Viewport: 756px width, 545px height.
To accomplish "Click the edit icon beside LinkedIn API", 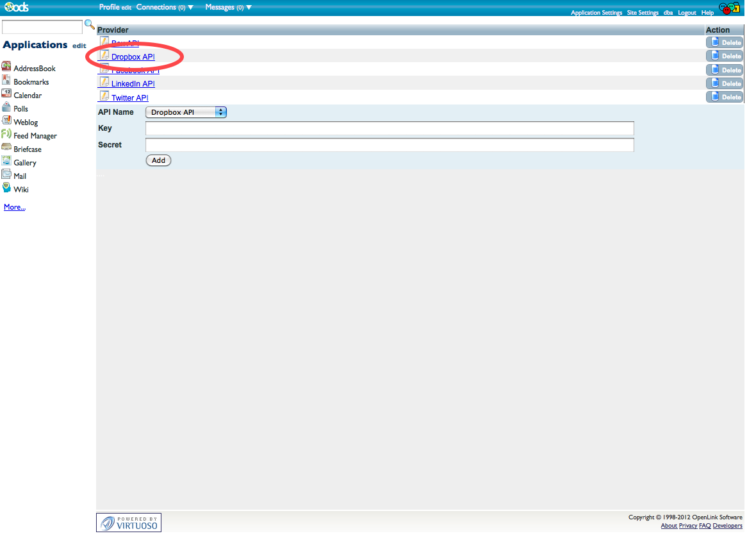I will [104, 83].
